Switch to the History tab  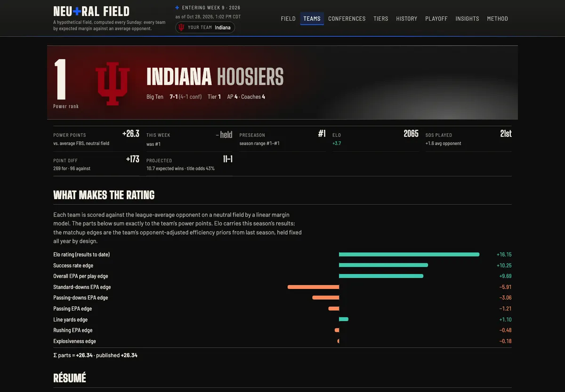407,19
